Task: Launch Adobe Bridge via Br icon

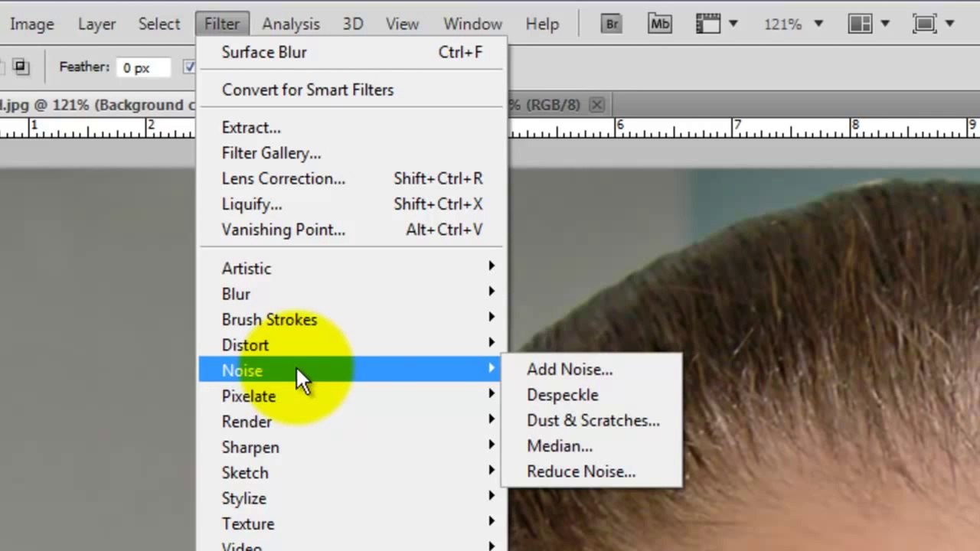Action: click(612, 24)
